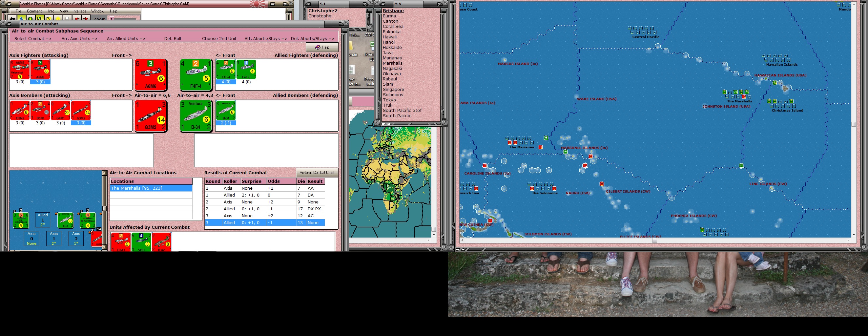The image size is (868, 336).
Task: Click the Japanese rising sun flag icon
Action: 258,4
